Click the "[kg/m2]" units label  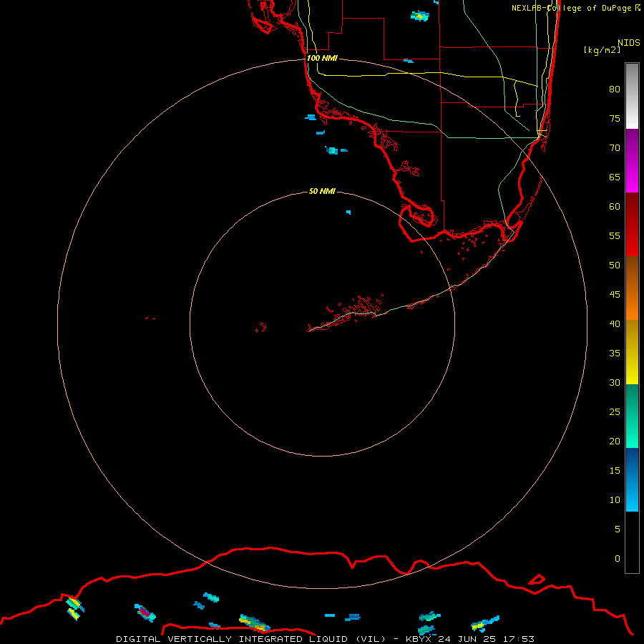pos(602,49)
